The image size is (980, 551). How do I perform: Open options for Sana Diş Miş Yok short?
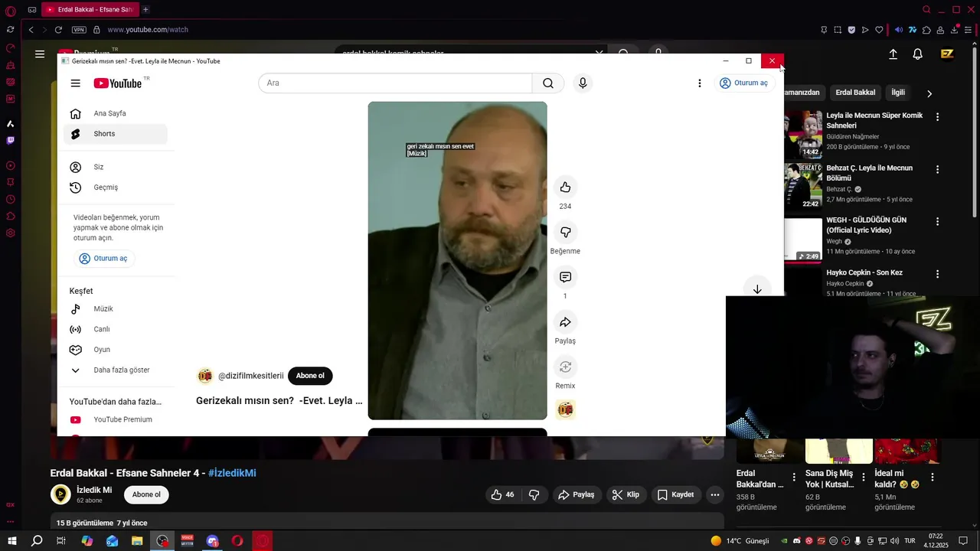pyautogui.click(x=864, y=477)
